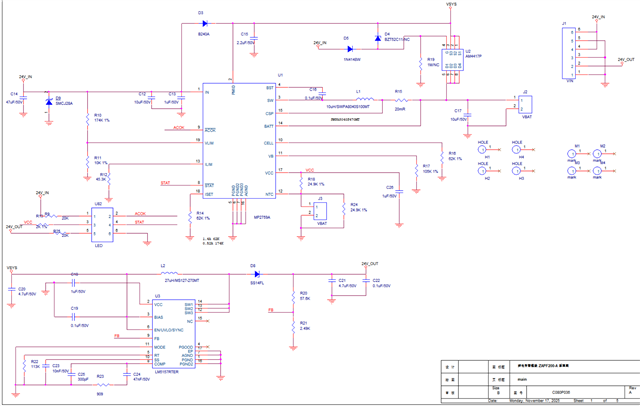Click the 'main' title block field
The image size is (640, 406).
coord(522,379)
